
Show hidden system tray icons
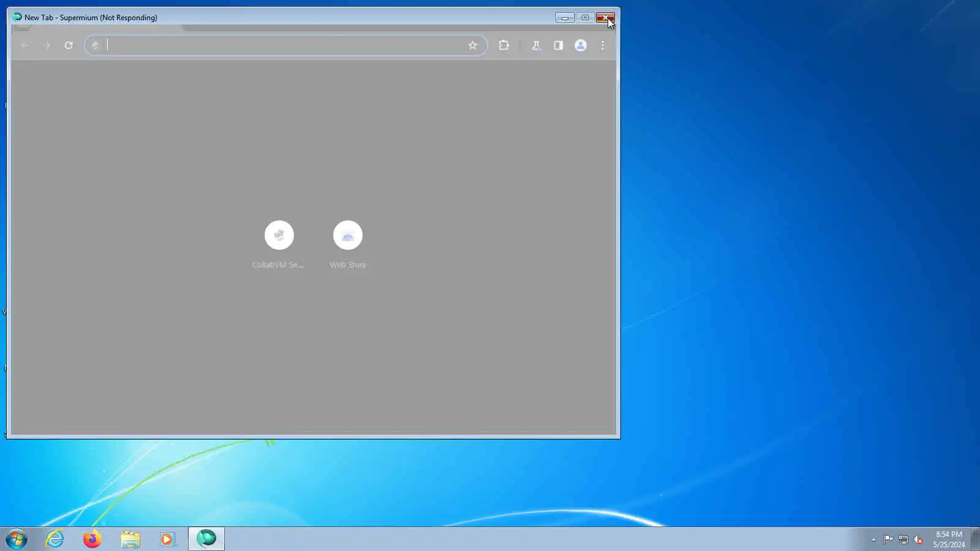click(873, 539)
